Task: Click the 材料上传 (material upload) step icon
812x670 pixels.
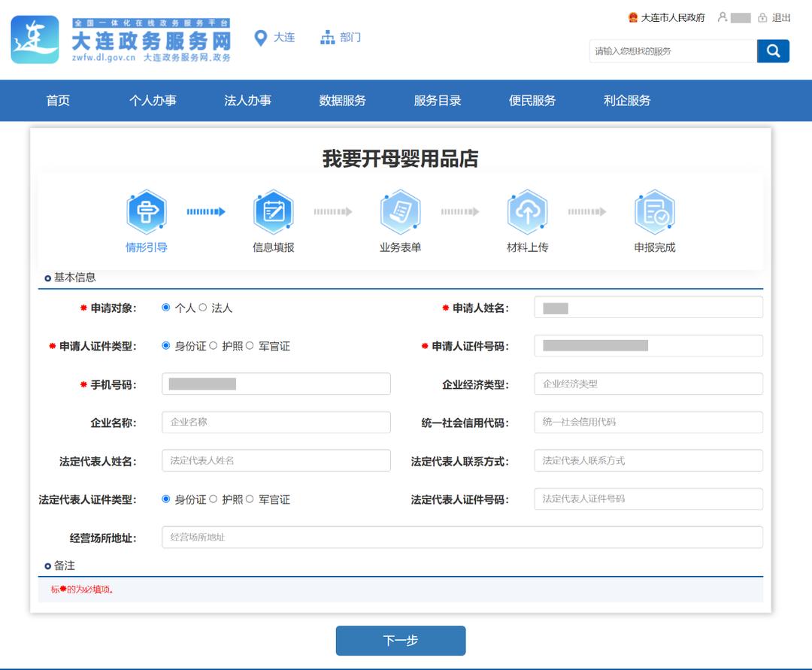Action: (528, 211)
